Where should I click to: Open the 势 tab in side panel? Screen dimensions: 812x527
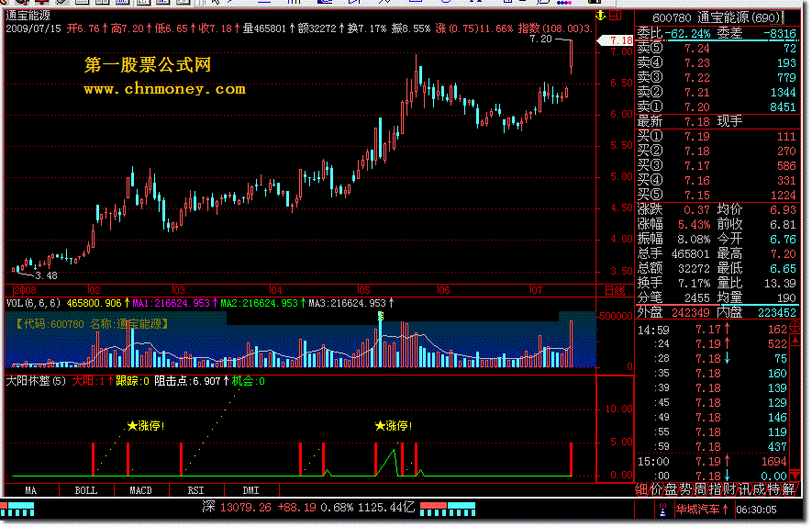(685, 489)
